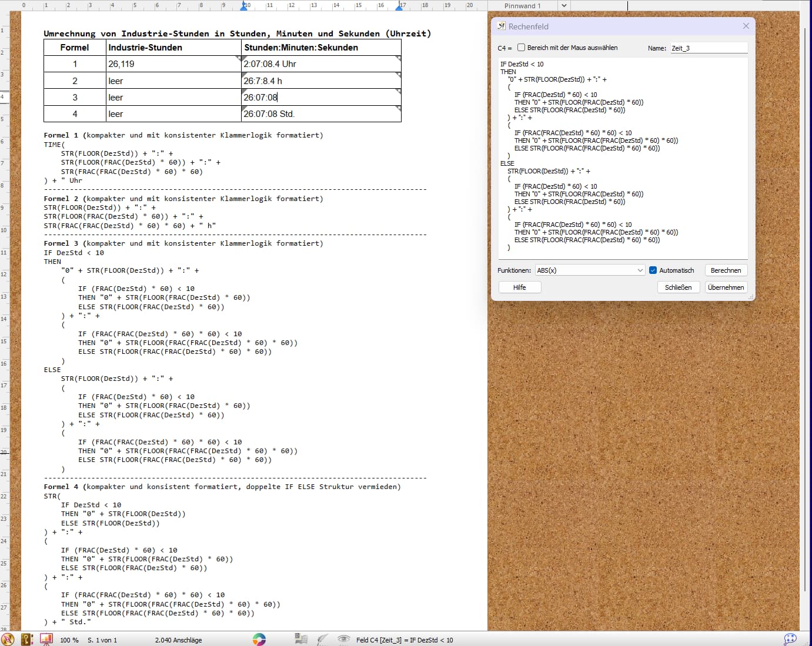
Task: Click the Rechenfeld dialog title icon
Action: pyautogui.click(x=501, y=26)
